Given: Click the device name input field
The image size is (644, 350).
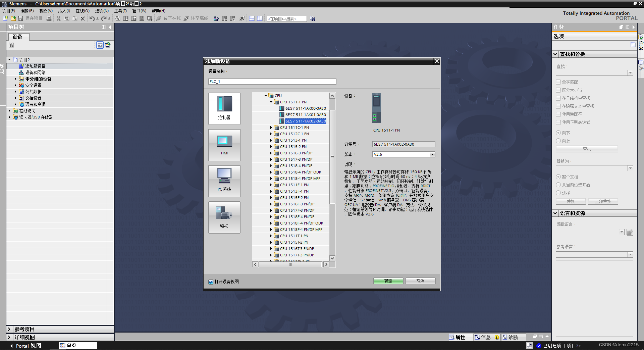Looking at the screenshot, I should (x=272, y=82).
